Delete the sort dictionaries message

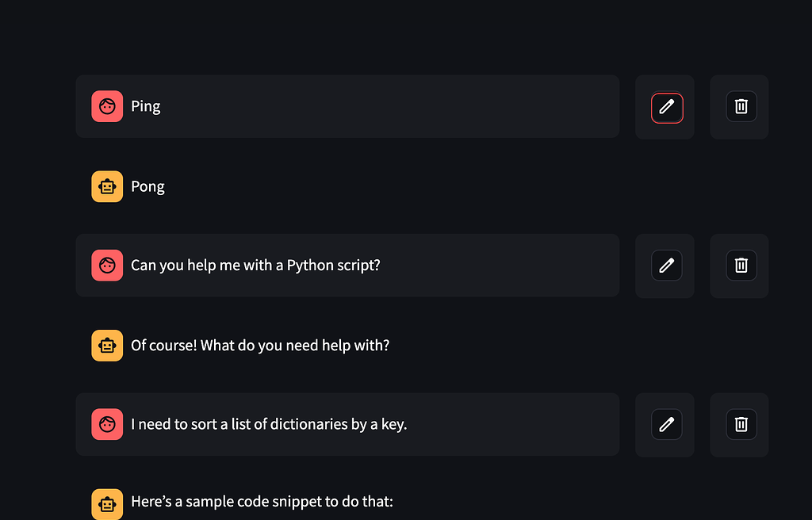[741, 424]
